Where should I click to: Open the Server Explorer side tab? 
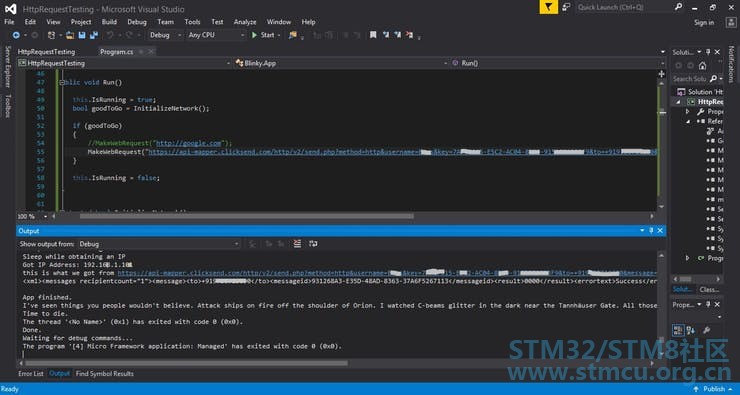click(8, 66)
